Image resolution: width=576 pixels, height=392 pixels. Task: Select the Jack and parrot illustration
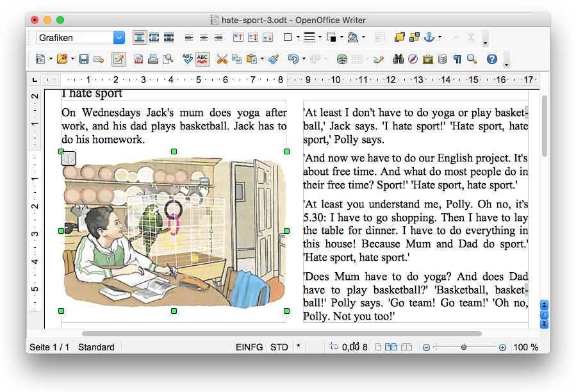click(174, 231)
